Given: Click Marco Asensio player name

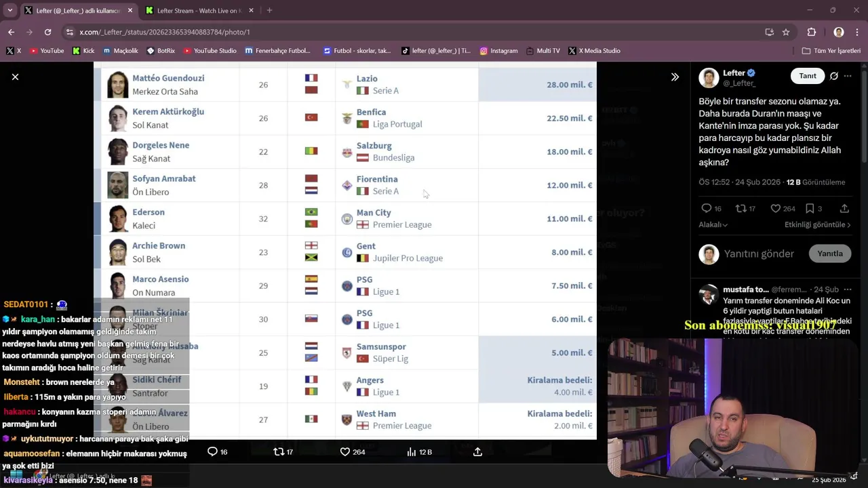Looking at the screenshot, I should click(161, 279).
